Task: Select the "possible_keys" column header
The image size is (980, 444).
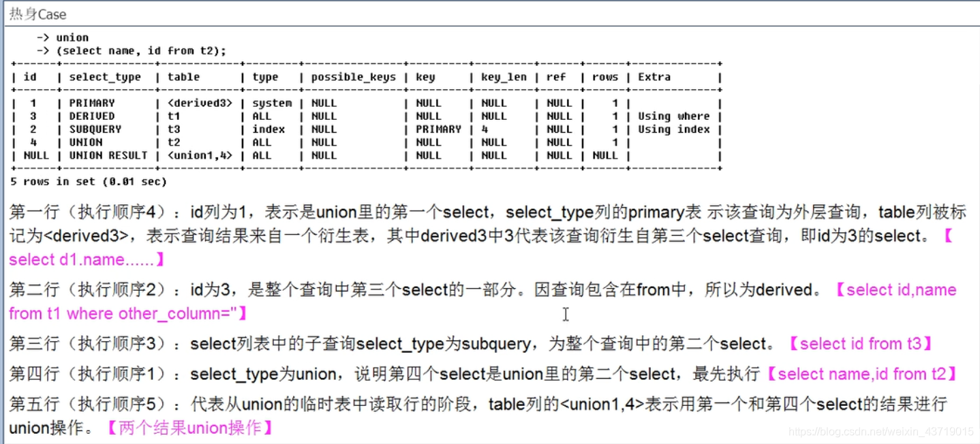Action: (x=353, y=77)
